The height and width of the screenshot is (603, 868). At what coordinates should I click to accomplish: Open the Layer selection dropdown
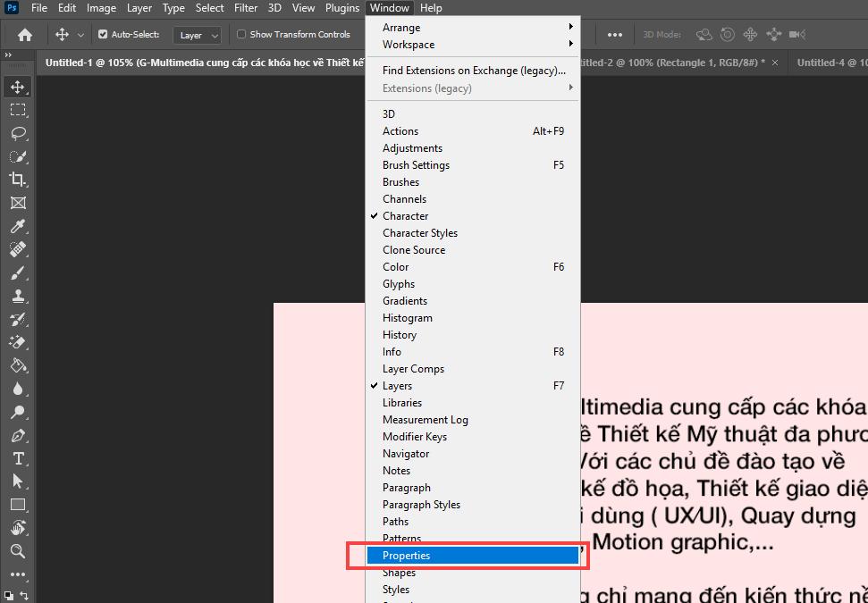[x=197, y=35]
